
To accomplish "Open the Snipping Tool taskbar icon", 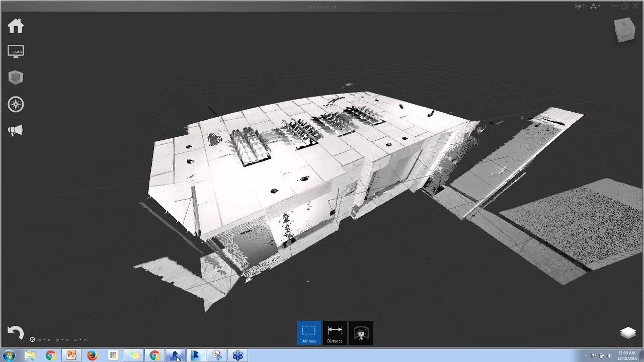I will click(217, 355).
